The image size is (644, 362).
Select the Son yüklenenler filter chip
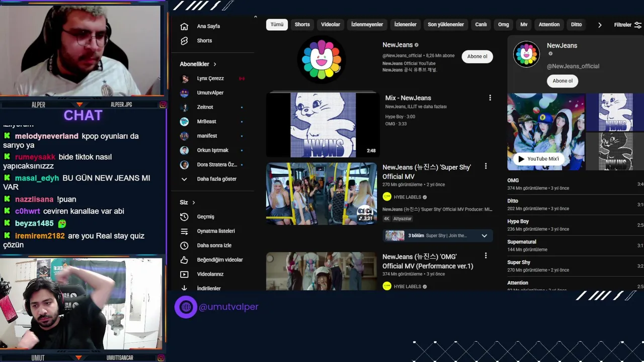pyautogui.click(x=446, y=25)
